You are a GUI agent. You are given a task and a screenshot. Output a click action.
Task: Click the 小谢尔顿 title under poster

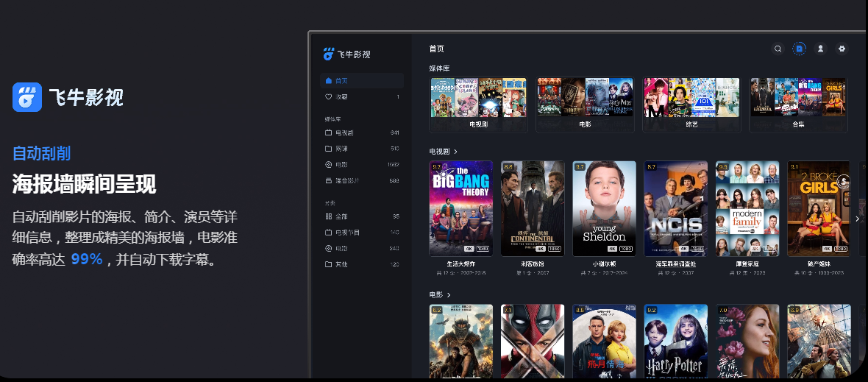(604, 264)
